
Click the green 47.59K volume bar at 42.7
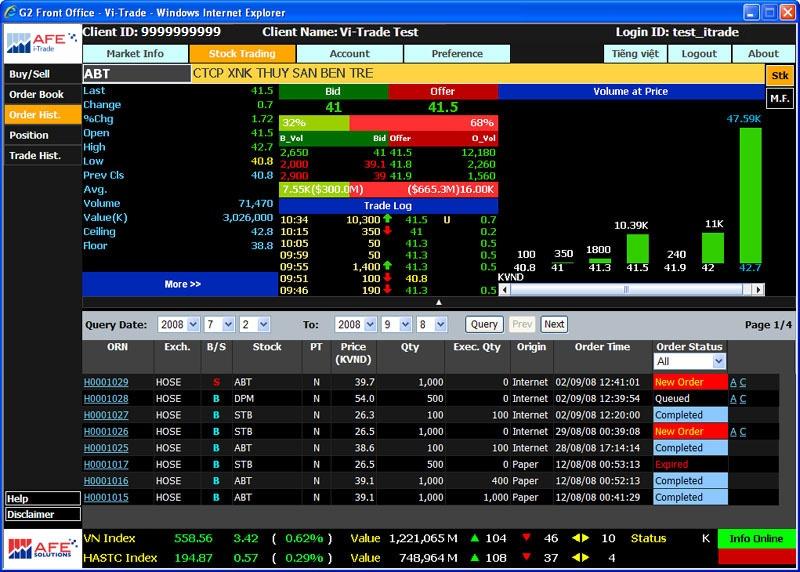tap(751, 195)
